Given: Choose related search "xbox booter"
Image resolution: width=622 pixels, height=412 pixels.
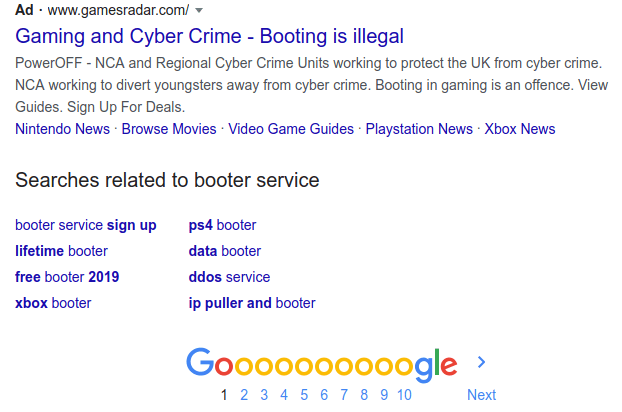Looking at the screenshot, I should [53, 303].
